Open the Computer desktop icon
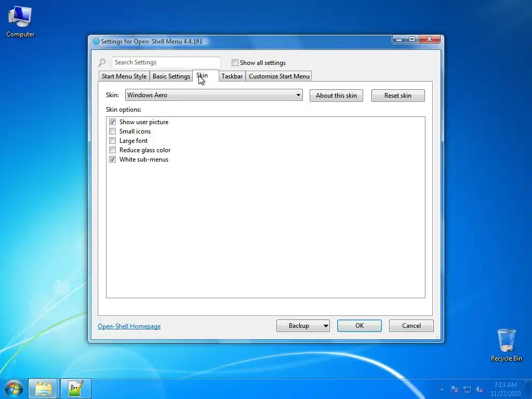This screenshot has height=399, width=532. (20, 21)
